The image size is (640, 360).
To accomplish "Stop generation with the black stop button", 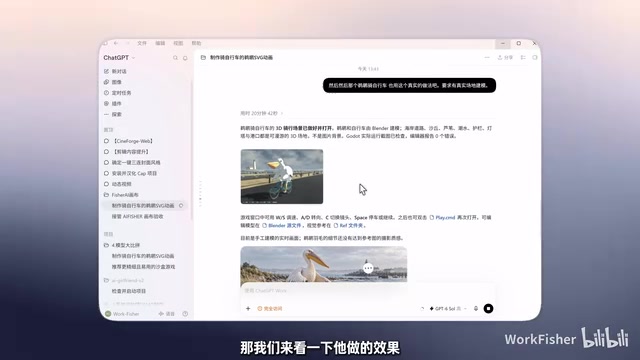I will tap(489, 309).
